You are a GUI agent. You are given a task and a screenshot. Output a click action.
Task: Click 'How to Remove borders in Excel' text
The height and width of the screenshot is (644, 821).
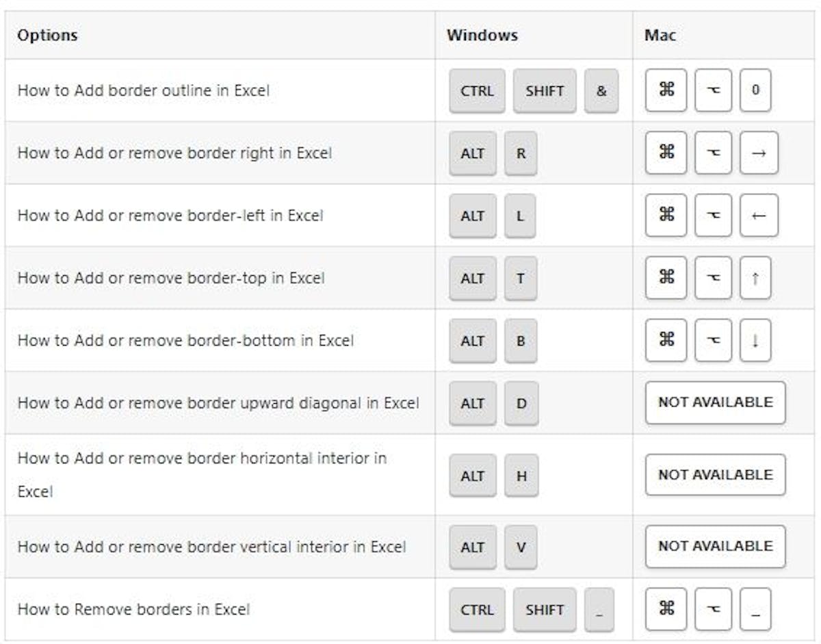pyautogui.click(x=133, y=609)
